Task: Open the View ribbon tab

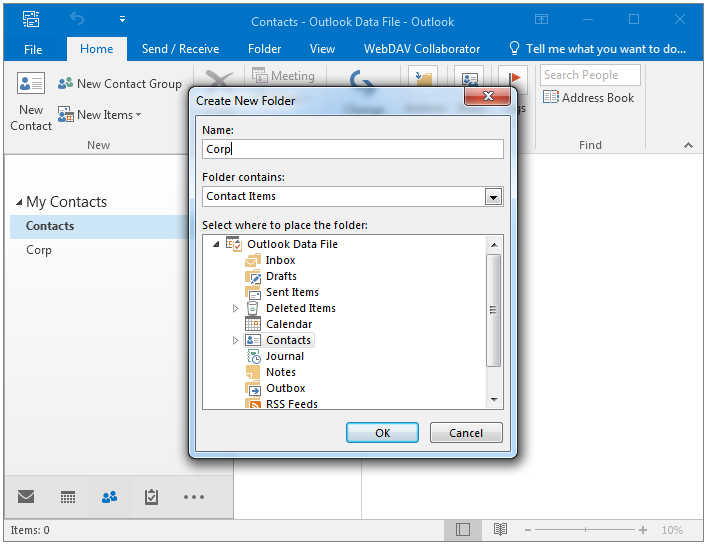Action: click(322, 49)
